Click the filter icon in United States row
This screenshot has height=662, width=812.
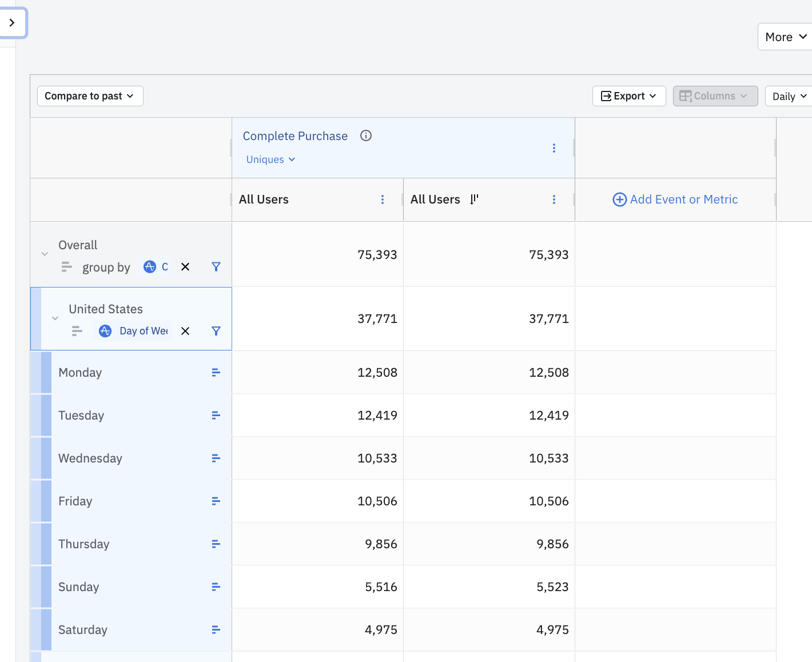[216, 331]
